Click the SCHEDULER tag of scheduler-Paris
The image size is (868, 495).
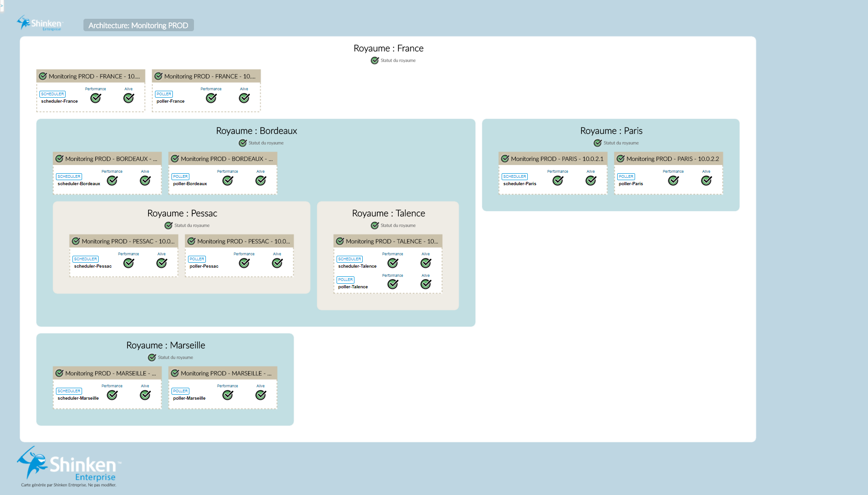coord(514,176)
